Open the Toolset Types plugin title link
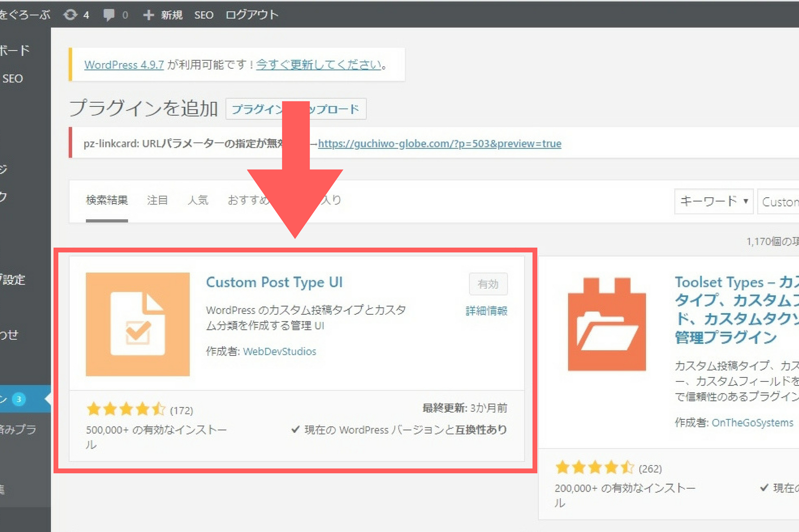 click(737, 310)
